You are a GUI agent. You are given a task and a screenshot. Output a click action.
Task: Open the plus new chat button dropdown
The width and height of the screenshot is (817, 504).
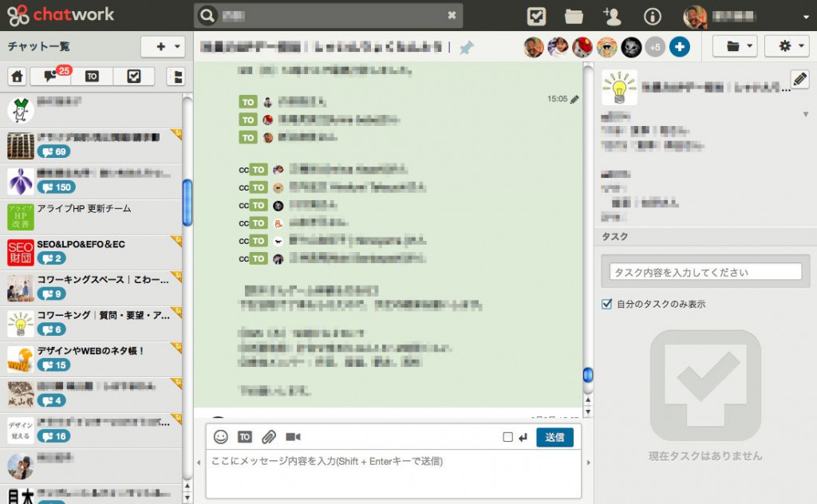tap(163, 47)
